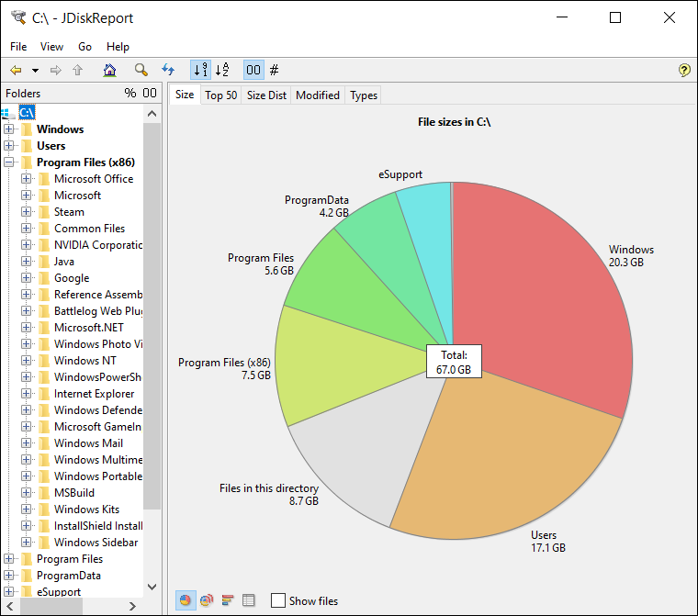Click the InstallShield folder icon
This screenshot has height=616, width=698.
(44, 526)
